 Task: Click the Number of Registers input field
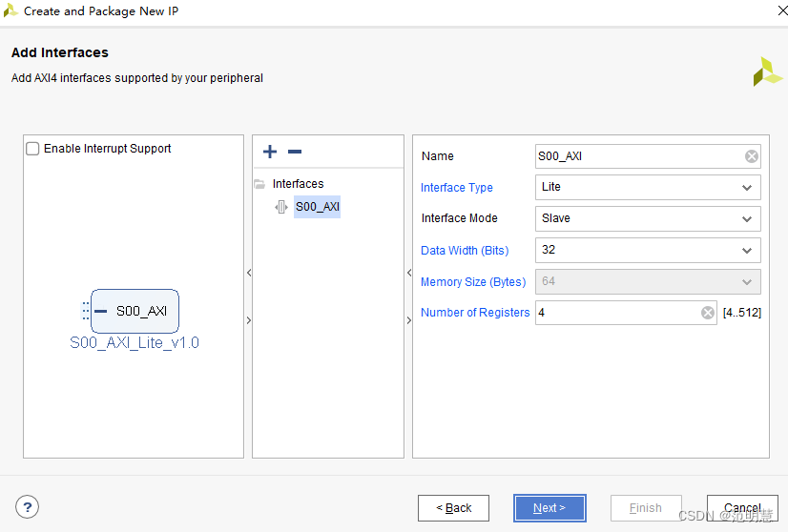626,313
